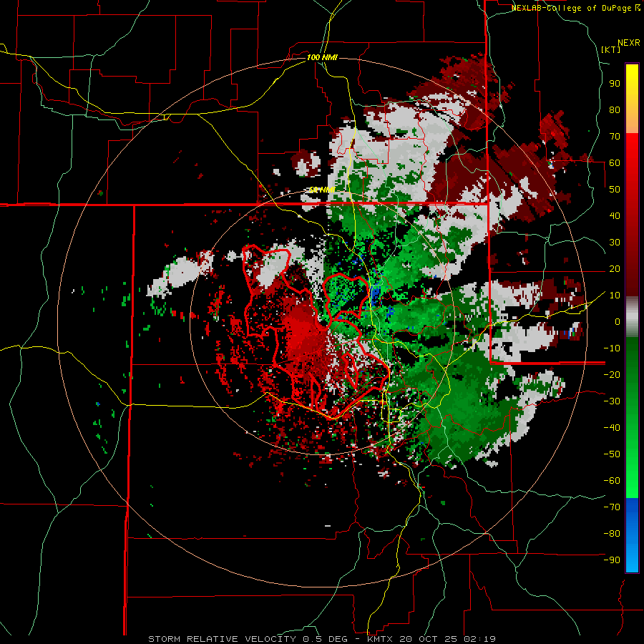Click the 0 value on velocity scale
The image size is (644, 644).
pos(618,321)
